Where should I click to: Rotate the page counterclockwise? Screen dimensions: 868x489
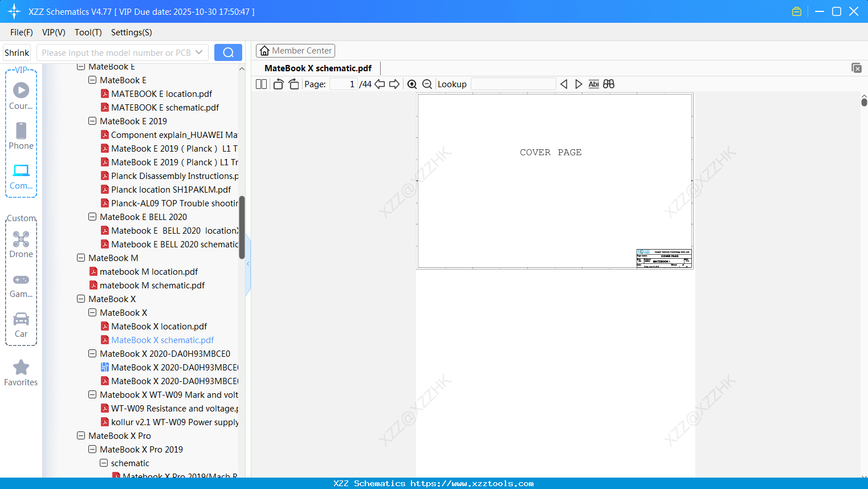(278, 84)
